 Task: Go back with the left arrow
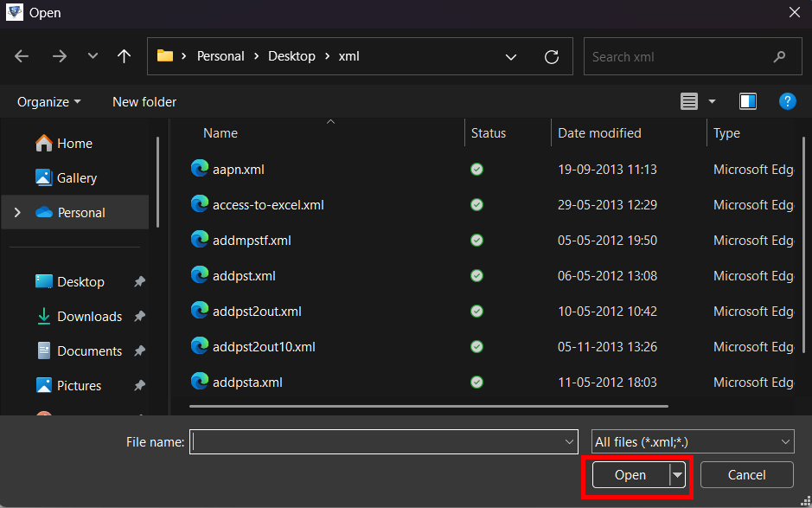[22, 56]
